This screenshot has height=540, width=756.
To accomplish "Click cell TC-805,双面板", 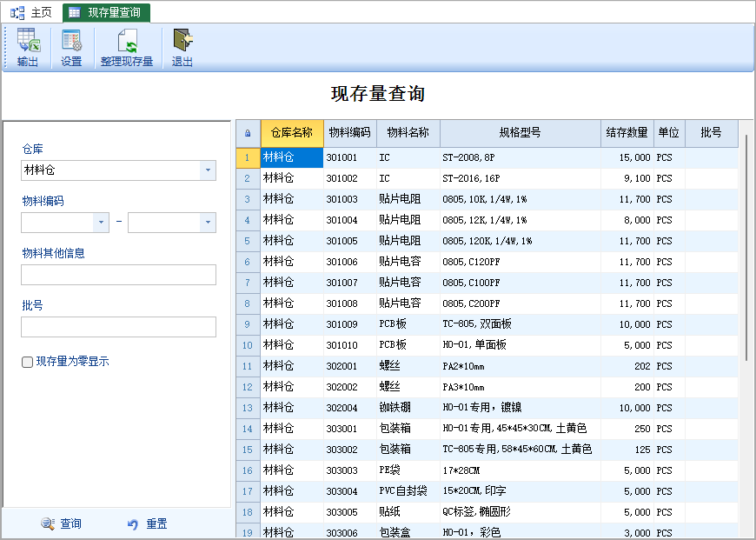I will [521, 324].
